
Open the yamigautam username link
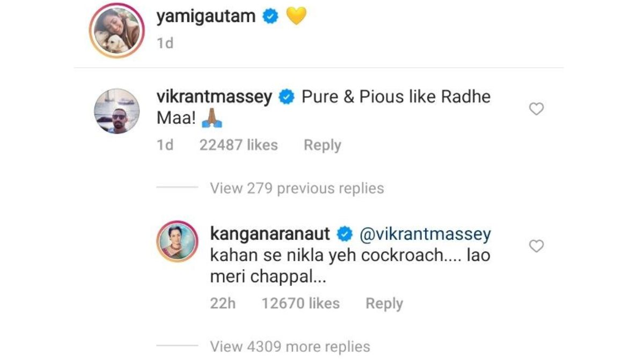tap(206, 17)
